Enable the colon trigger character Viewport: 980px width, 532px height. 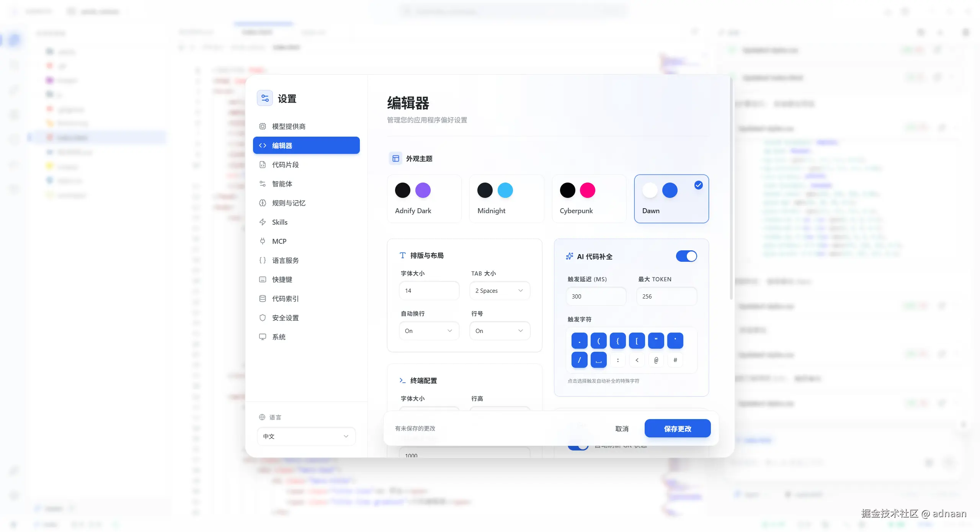pos(617,360)
